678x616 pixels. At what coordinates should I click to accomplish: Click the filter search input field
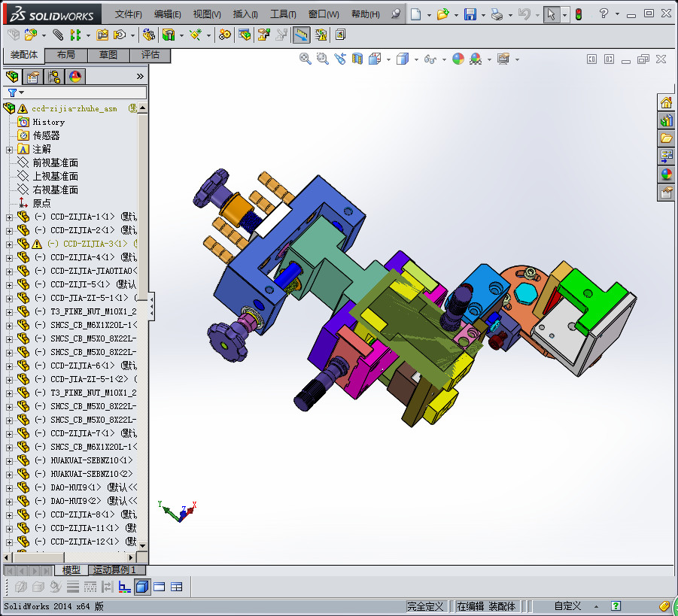[86, 93]
